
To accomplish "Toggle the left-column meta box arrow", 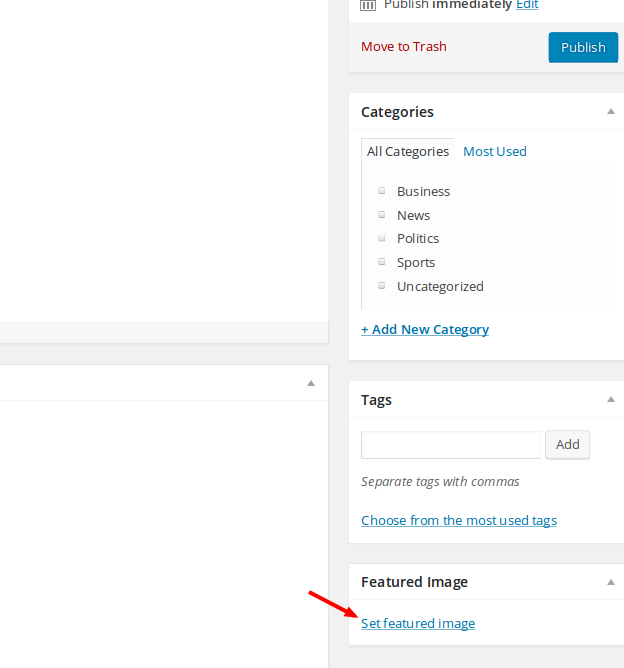I will point(311,383).
